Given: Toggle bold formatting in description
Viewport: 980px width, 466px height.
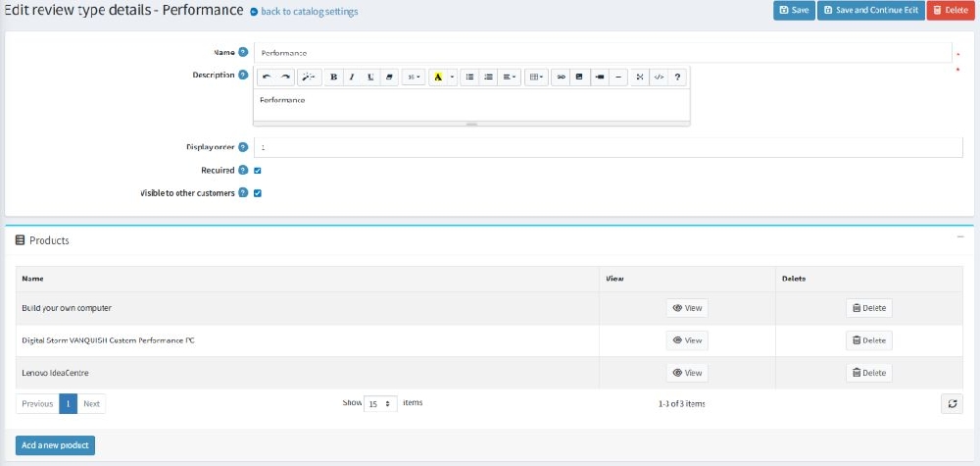Looking at the screenshot, I should (334, 77).
